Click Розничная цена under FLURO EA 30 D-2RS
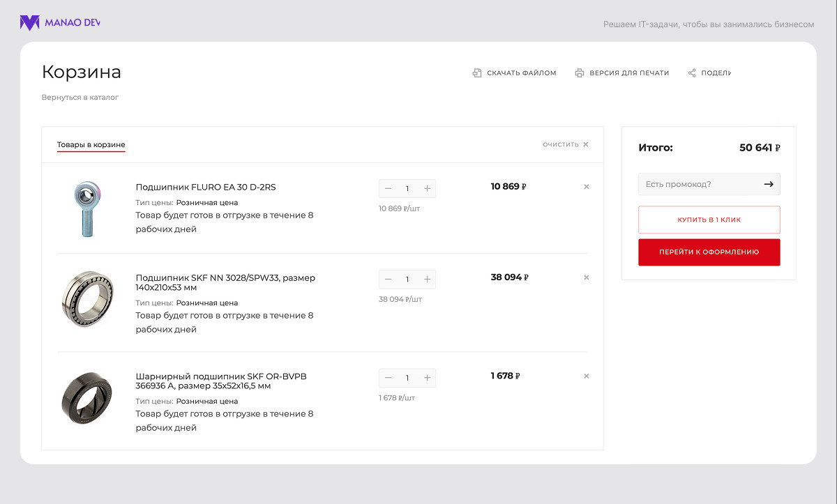 click(207, 203)
